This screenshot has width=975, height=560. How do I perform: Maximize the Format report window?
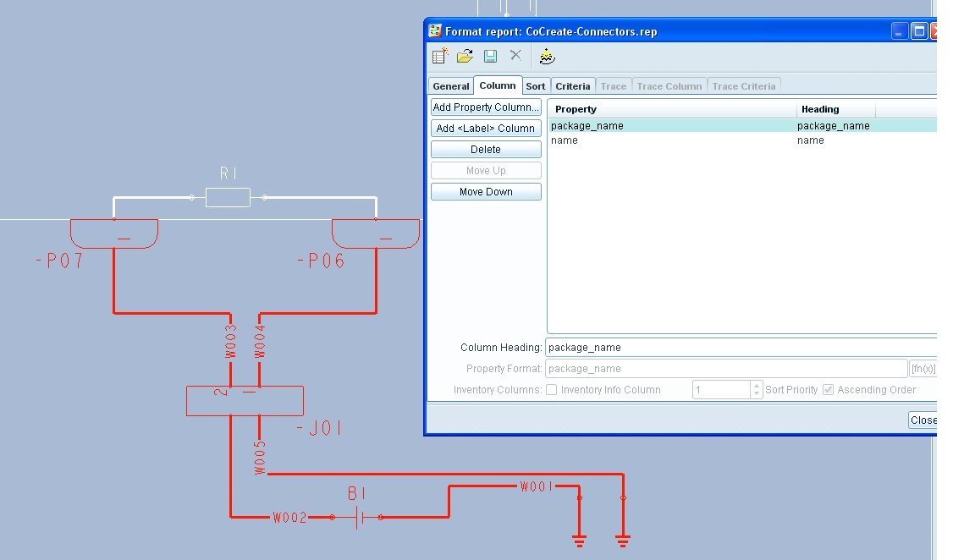pyautogui.click(x=919, y=31)
